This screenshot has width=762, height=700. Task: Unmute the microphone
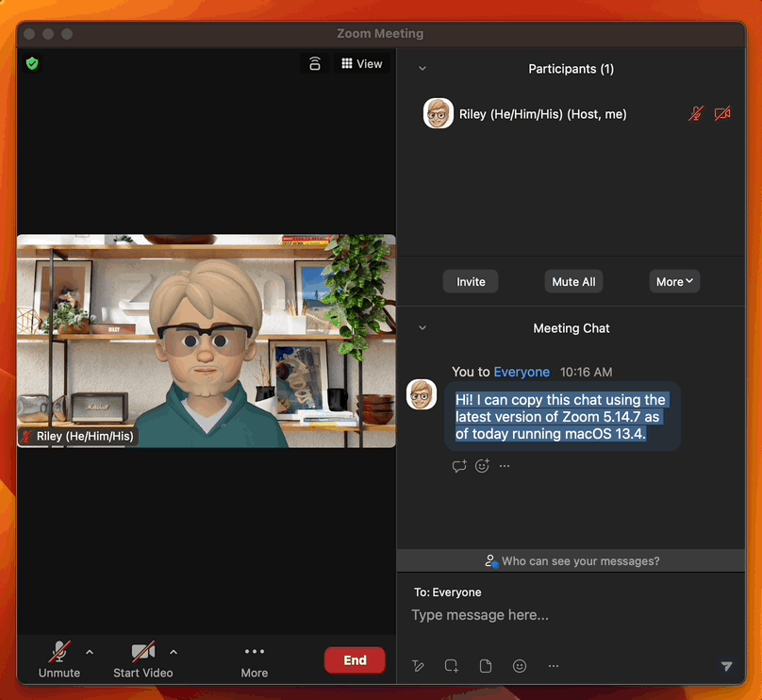(59, 659)
